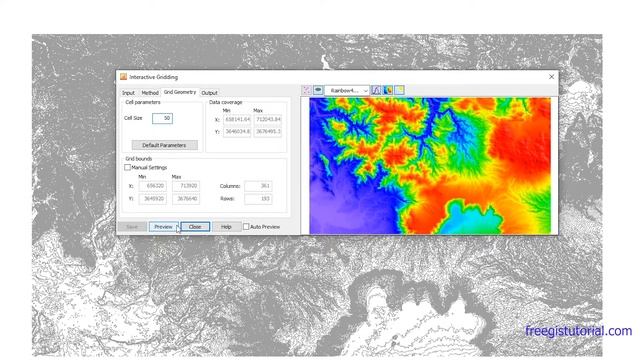Click the scatter points icon in preview toolbar
Screen dimensions: 640x360
click(x=306, y=90)
